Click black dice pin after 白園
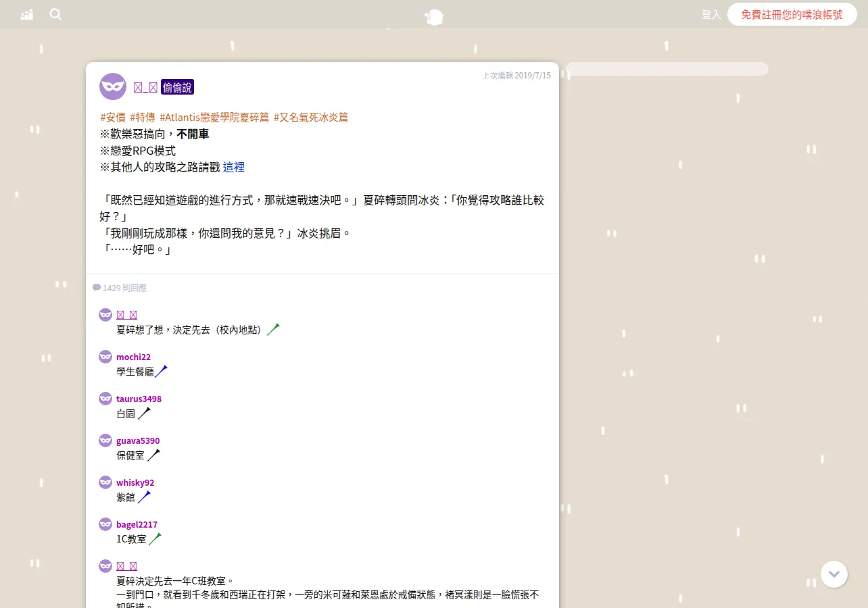Image resolution: width=868 pixels, height=608 pixels. pyautogui.click(x=144, y=413)
